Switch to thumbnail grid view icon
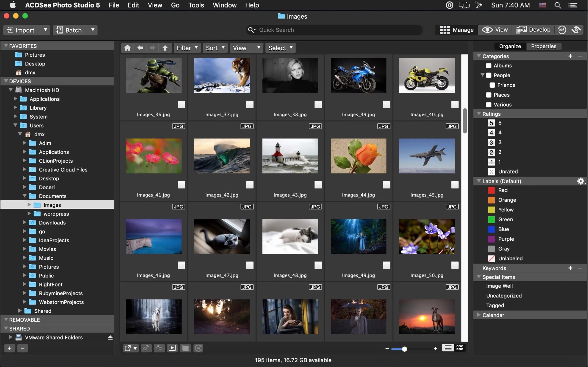The width and height of the screenshot is (588, 367). point(460,348)
